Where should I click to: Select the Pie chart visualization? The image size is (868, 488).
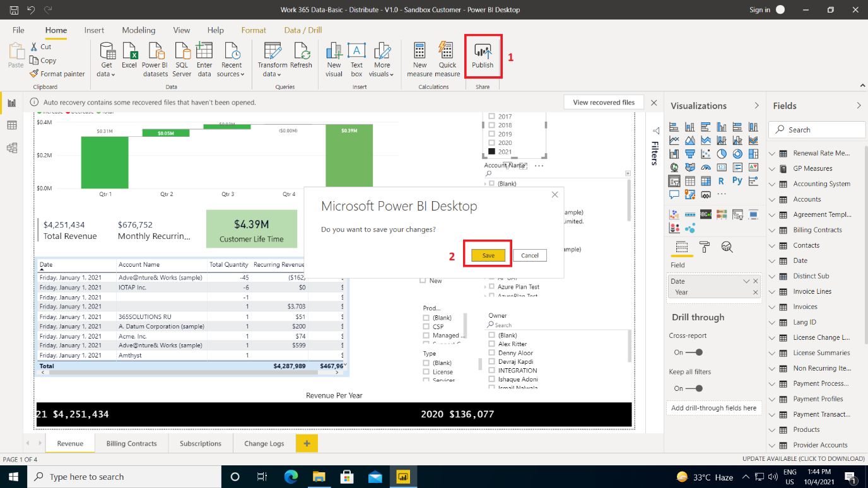click(722, 154)
